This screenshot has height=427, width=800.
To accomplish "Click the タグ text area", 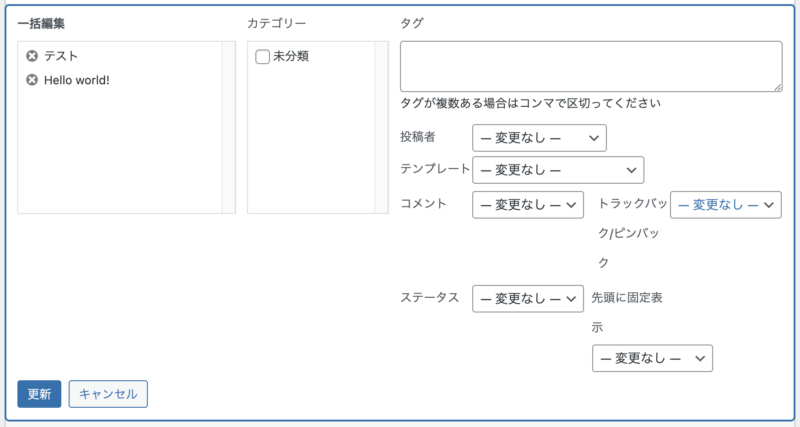I will pyautogui.click(x=591, y=66).
